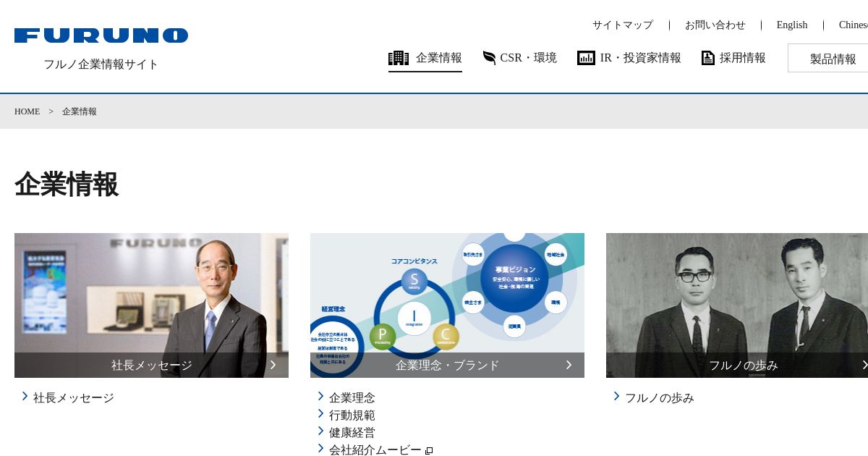This screenshot has height=456, width=868.
Task: Click the chevron before the 企業理念 link
Action: pyautogui.click(x=321, y=397)
